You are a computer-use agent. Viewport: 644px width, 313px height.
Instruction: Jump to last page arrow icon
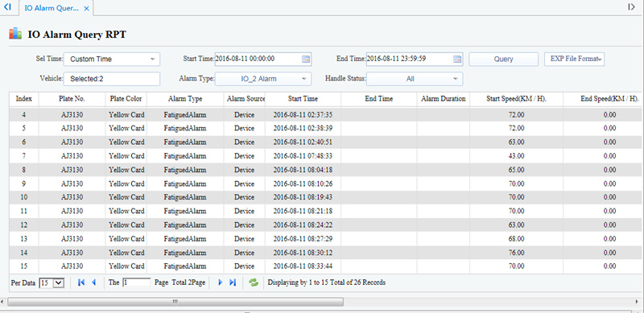233,282
